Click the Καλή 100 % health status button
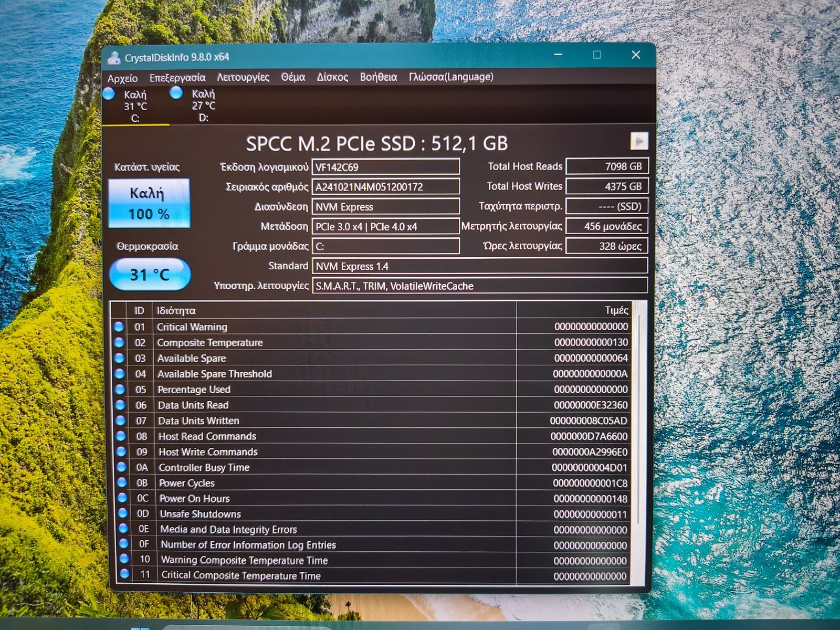 [x=149, y=203]
